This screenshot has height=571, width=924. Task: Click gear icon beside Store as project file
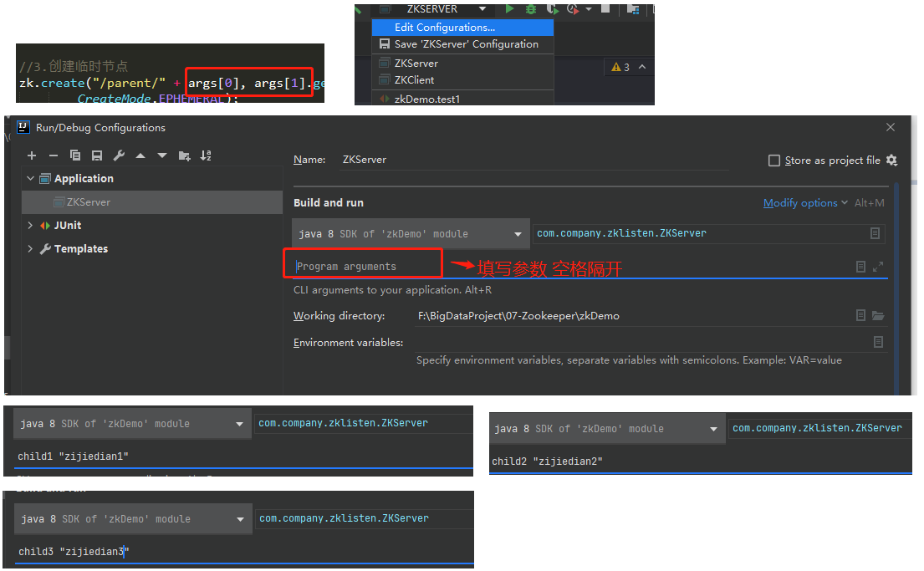coord(891,161)
